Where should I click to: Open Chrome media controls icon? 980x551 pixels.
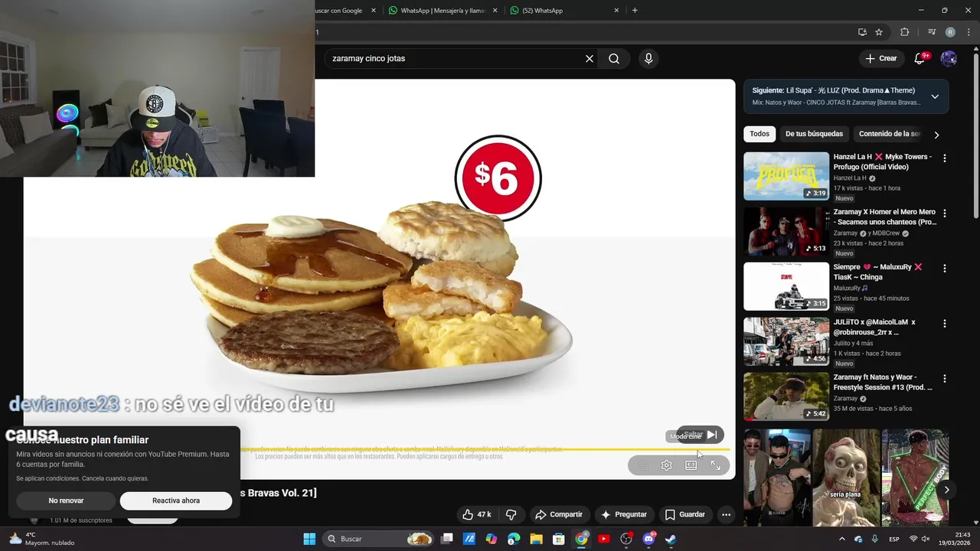coord(932,32)
